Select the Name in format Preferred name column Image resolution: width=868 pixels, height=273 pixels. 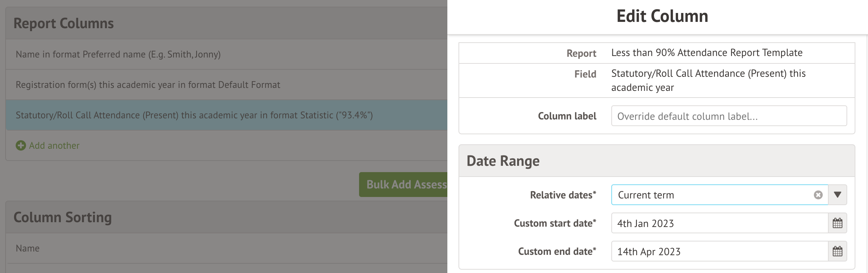pyautogui.click(x=118, y=55)
